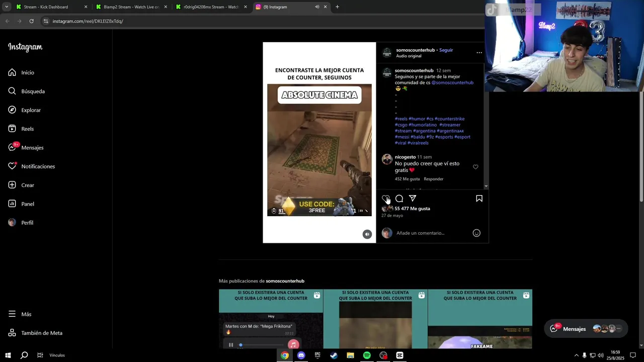Open the Windows Start menu

coord(8,355)
